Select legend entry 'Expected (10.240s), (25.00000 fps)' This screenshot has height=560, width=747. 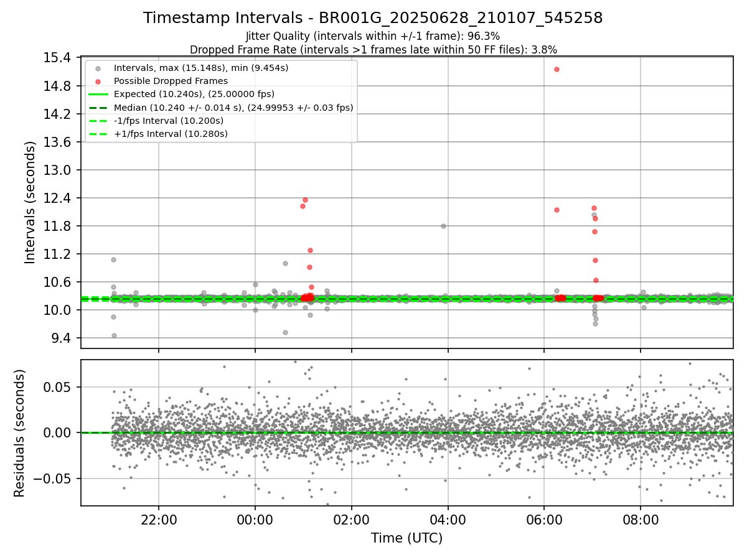point(194,94)
